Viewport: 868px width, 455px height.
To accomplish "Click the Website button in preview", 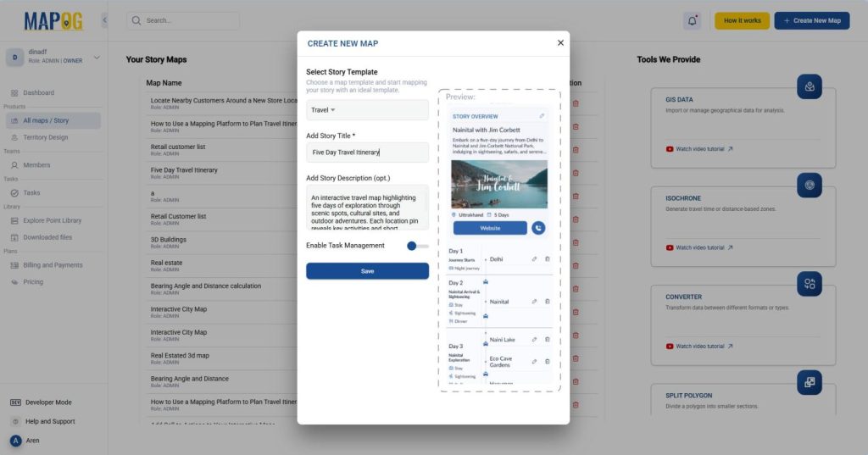I will 490,228.
